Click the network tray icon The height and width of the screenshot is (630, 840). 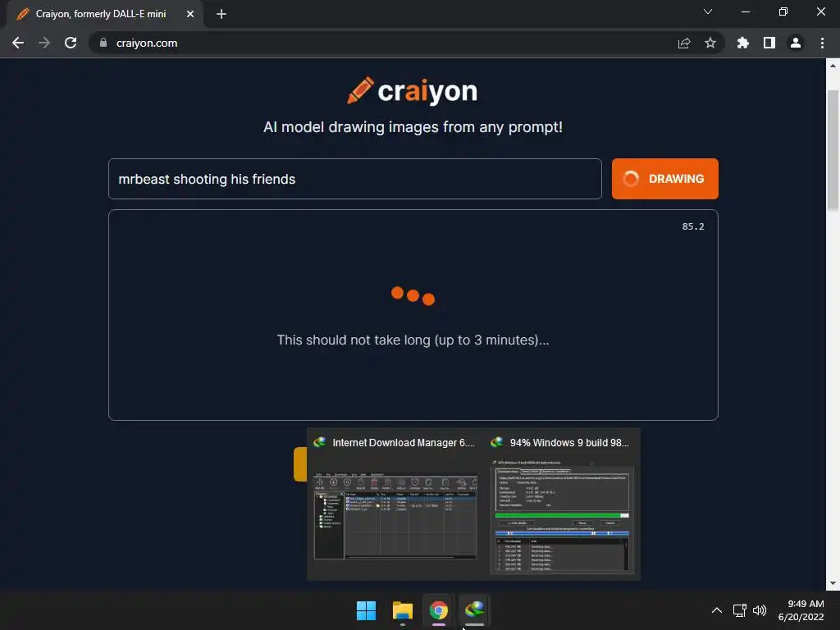point(740,610)
